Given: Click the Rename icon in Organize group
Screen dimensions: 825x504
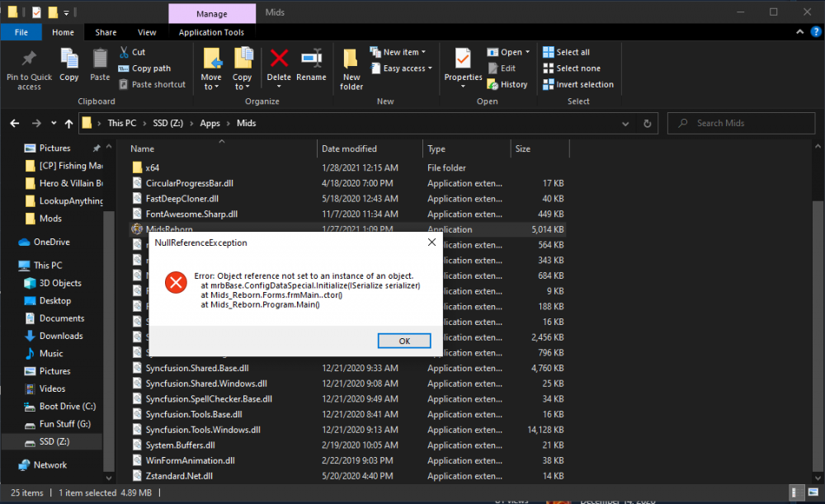Looking at the screenshot, I should pos(311,59).
